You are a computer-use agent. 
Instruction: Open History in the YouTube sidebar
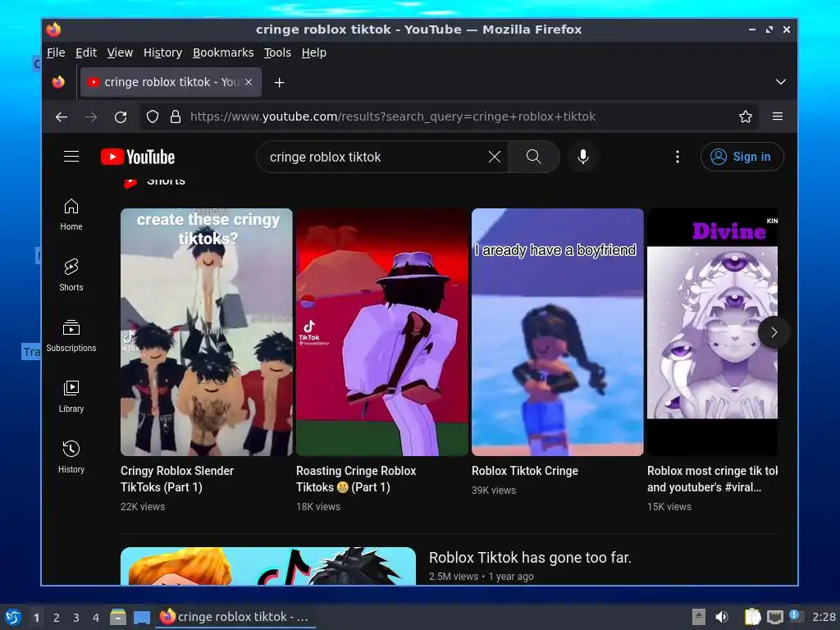pyautogui.click(x=71, y=457)
